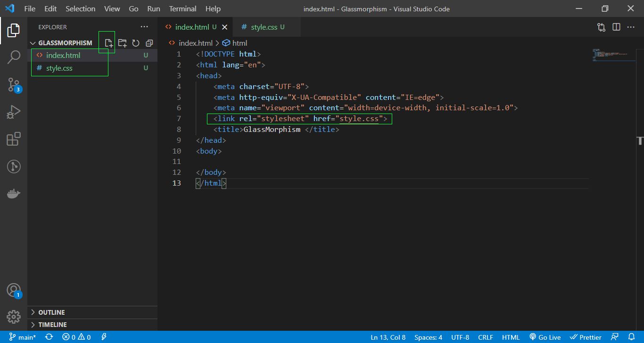
Task: Click Ln 13, Col 8 cursor position
Action: [x=388, y=337]
